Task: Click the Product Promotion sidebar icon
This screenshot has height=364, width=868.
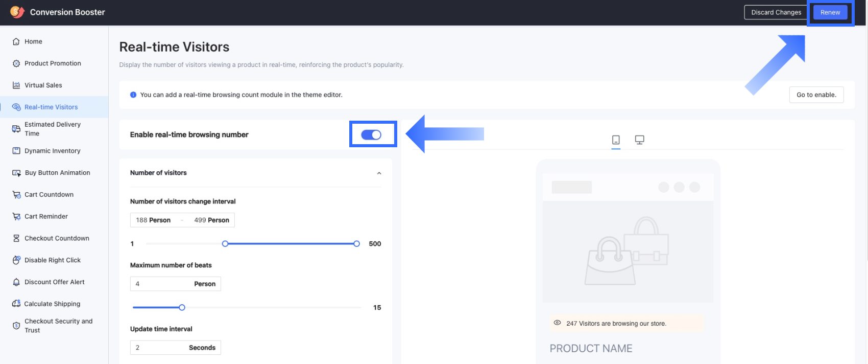Action: click(16, 63)
